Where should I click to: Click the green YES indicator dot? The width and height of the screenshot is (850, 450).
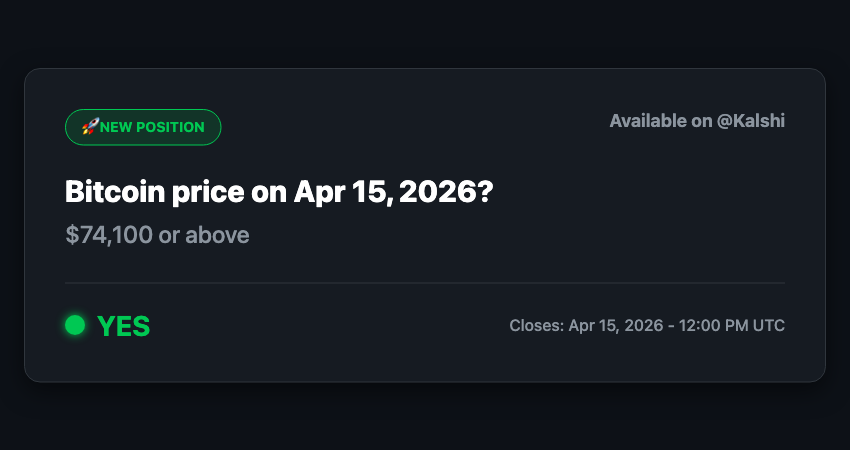click(75, 325)
